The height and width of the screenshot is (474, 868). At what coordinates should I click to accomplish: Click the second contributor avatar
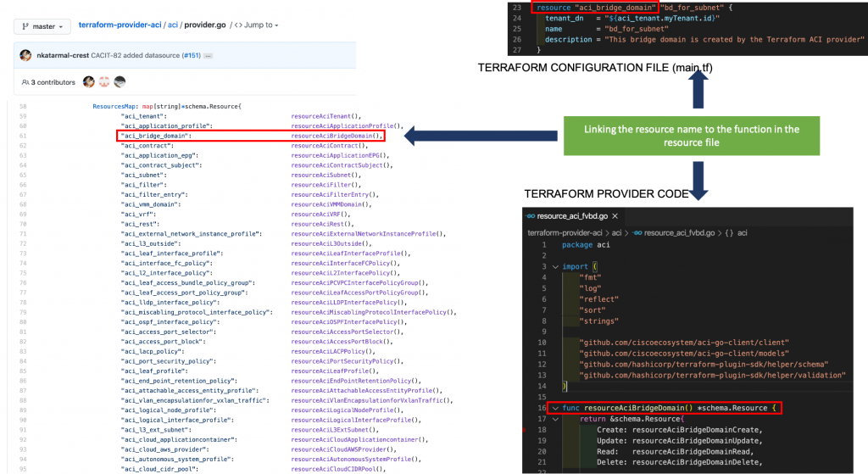(104, 82)
